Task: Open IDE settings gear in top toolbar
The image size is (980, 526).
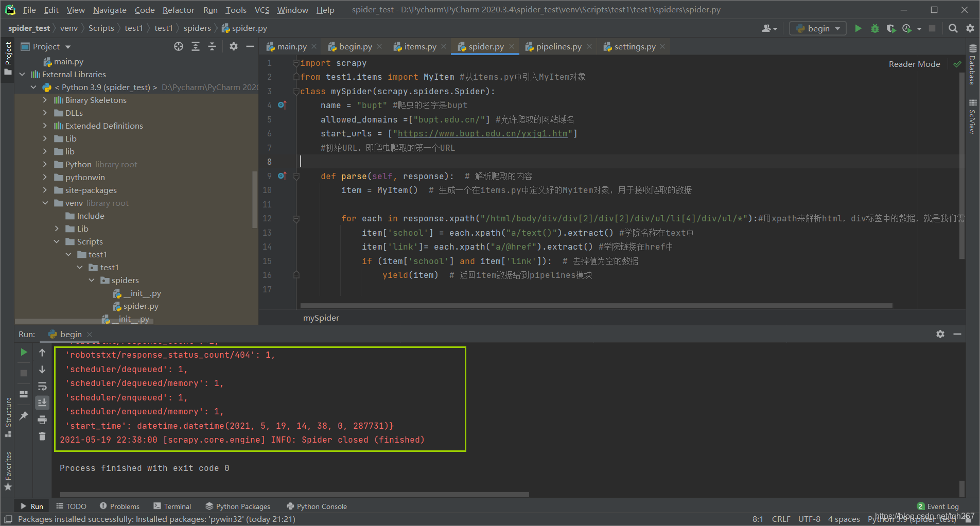Action: (x=970, y=29)
